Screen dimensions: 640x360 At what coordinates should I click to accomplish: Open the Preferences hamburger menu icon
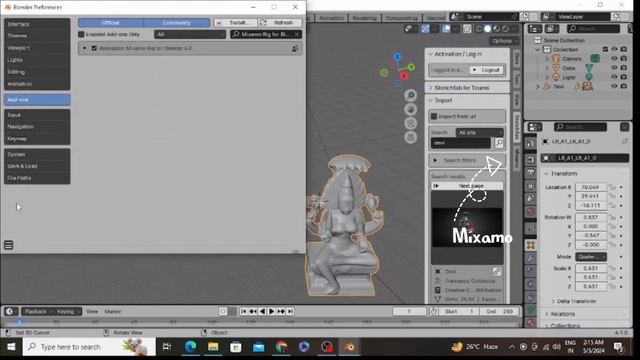pyautogui.click(x=8, y=245)
